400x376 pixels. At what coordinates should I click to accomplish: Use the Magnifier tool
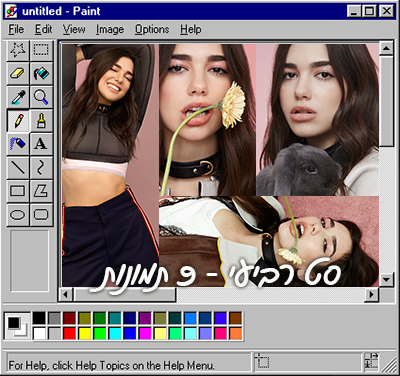[x=41, y=97]
